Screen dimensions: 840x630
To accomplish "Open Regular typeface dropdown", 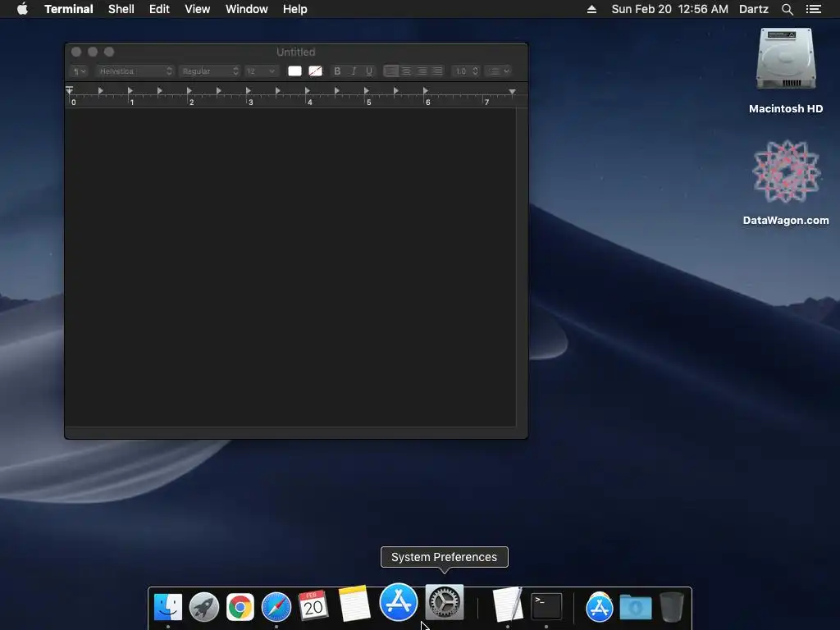I will click(x=209, y=71).
